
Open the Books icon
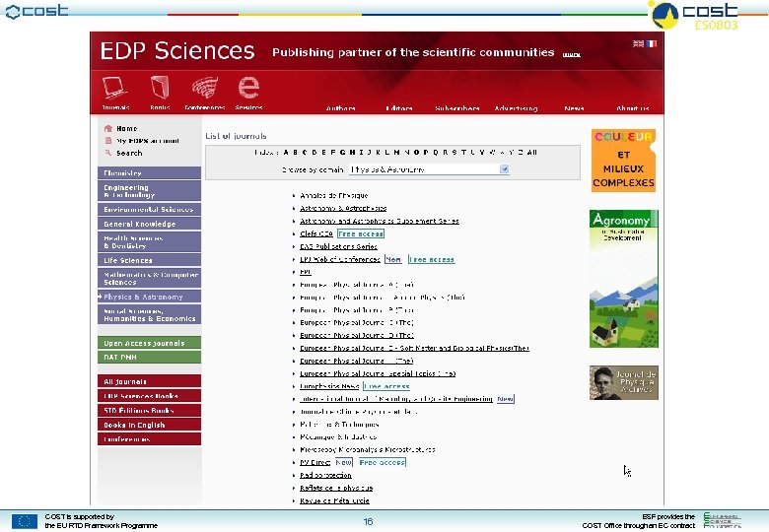coord(160,88)
